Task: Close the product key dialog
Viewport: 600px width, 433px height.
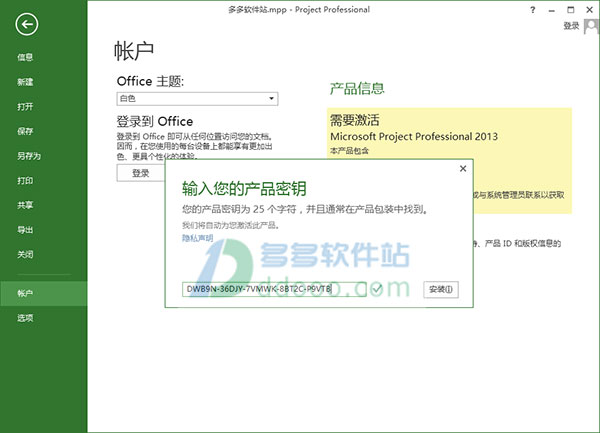Action: [463, 169]
